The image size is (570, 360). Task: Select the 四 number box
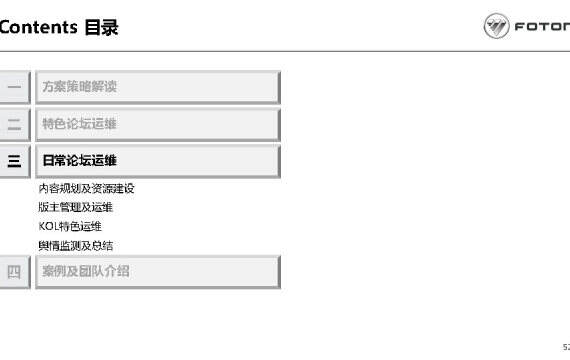pos(15,272)
